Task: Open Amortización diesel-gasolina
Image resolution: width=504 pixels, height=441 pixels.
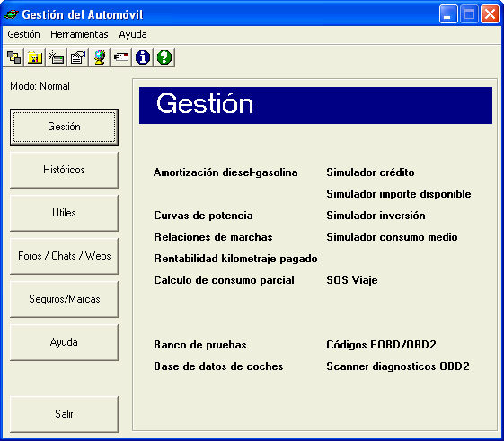Action: [225, 172]
